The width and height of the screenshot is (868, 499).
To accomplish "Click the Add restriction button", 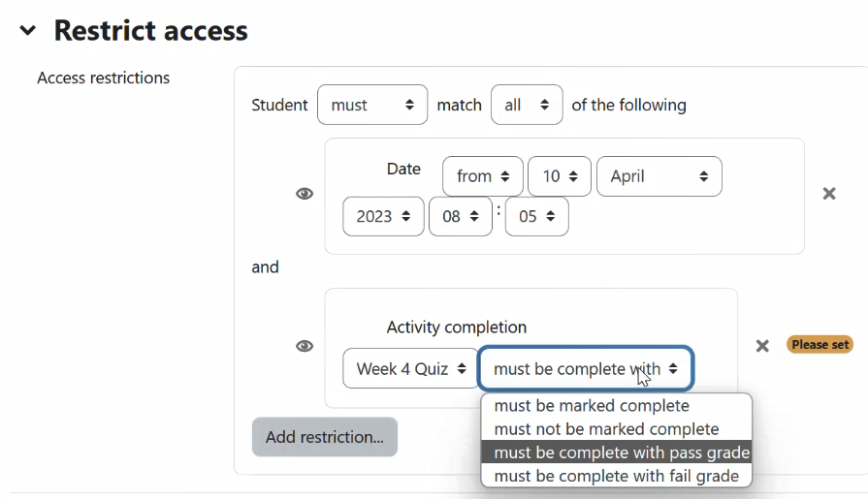I will tap(324, 437).
